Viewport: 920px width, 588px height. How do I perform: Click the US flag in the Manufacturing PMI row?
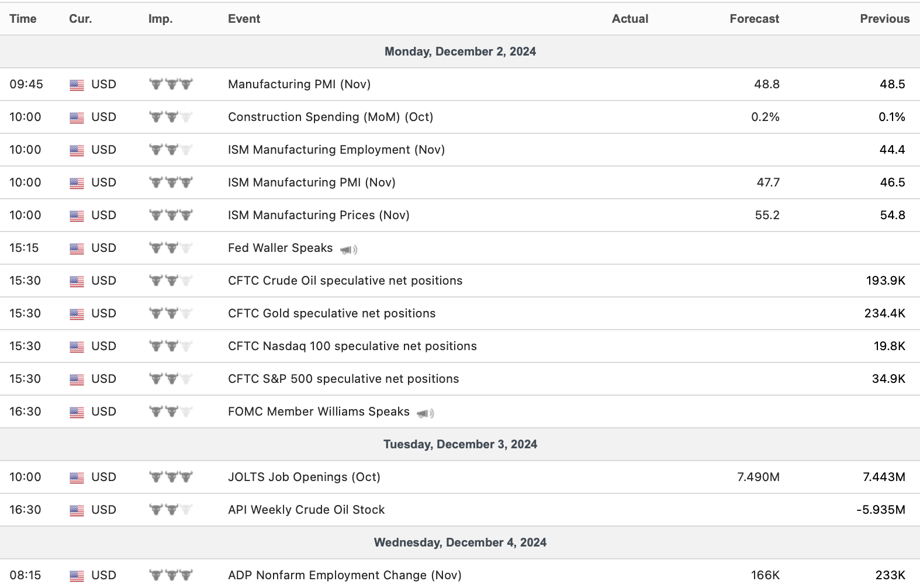point(77,85)
